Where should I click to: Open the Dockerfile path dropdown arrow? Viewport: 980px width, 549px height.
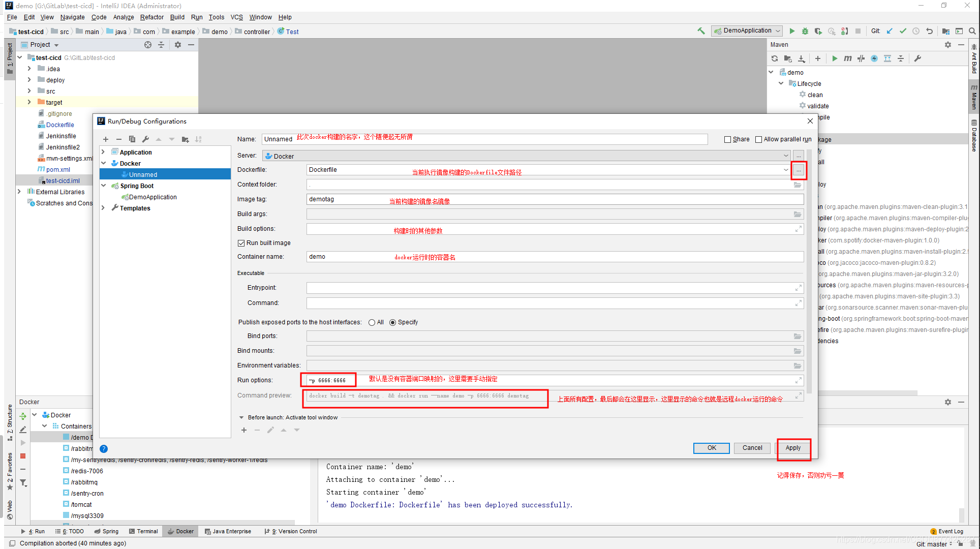coord(786,170)
